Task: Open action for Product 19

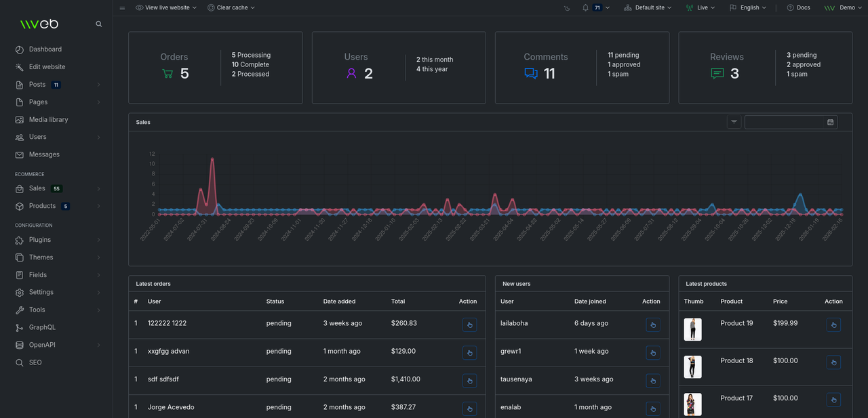Action: pyautogui.click(x=833, y=325)
